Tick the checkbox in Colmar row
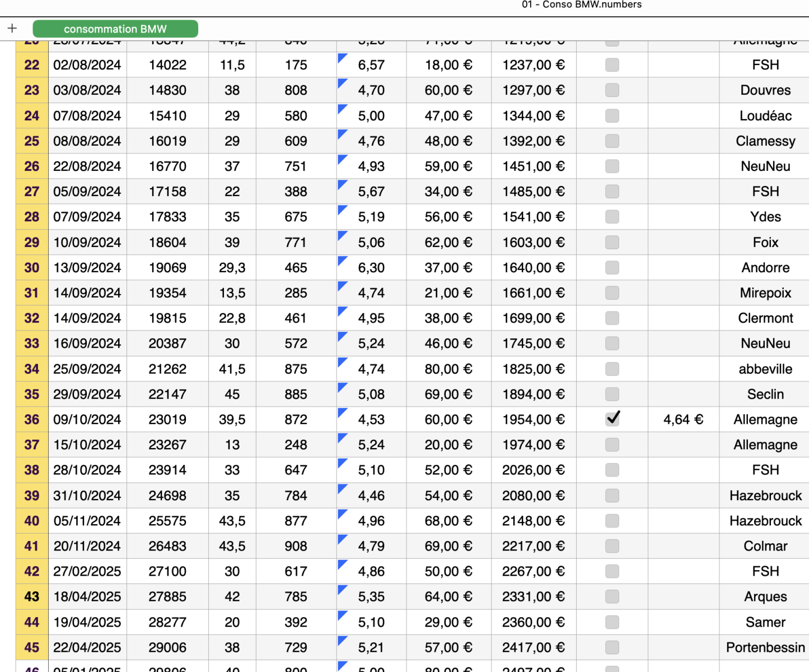 [612, 546]
